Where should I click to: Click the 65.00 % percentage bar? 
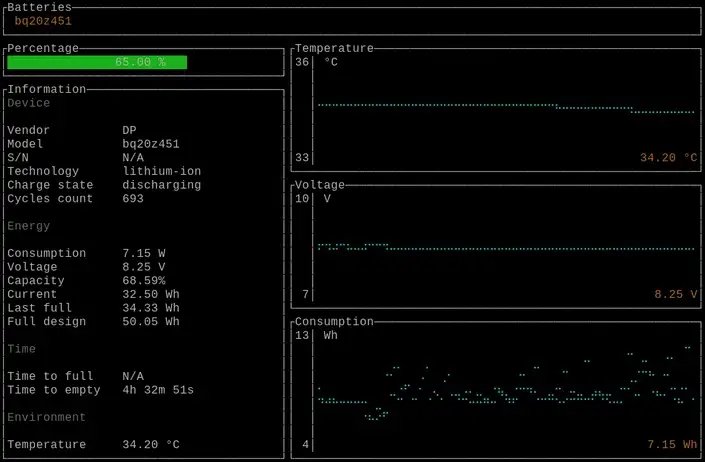click(97, 62)
